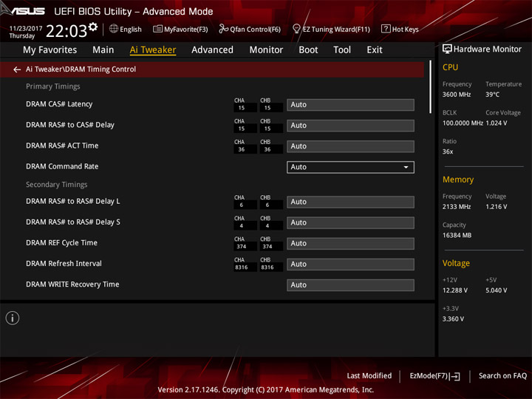
Task: Click the 1.216 V memory voltage value
Action: [497, 207]
